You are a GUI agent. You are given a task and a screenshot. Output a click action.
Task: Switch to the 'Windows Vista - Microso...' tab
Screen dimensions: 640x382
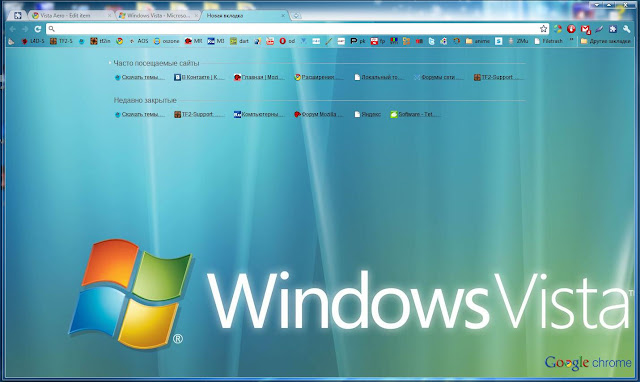[x=159, y=16]
